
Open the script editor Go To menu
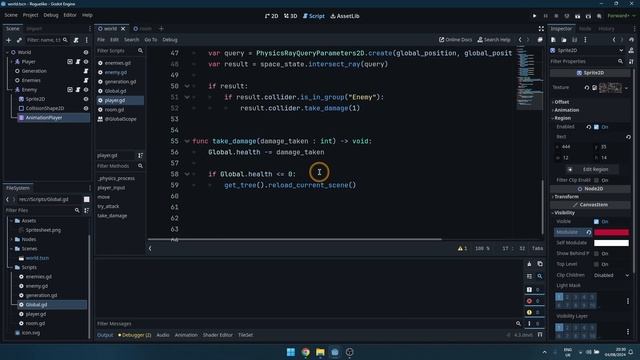(151, 40)
